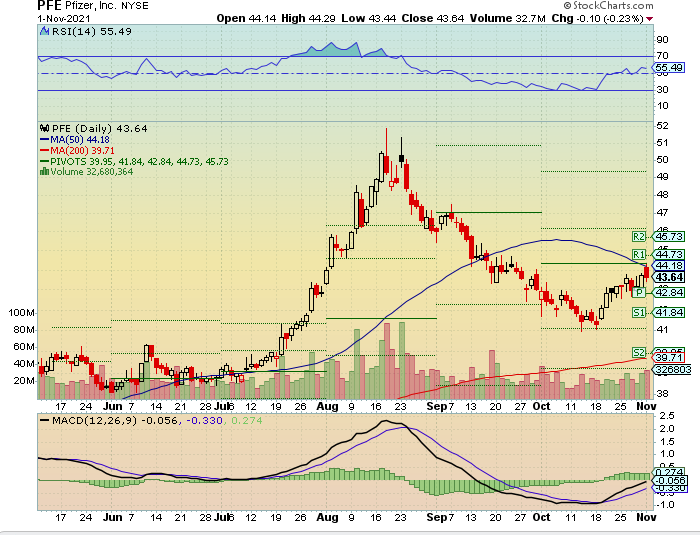Click the 326803 volume tag on right axis
The height and width of the screenshot is (535, 700).
coord(673,370)
